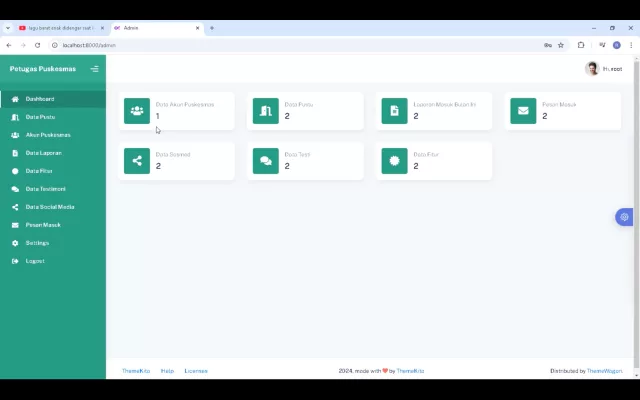Go to Akun Puskesmas sidebar item
Screen dimensions: 640x400
pyautogui.click(x=53, y=135)
